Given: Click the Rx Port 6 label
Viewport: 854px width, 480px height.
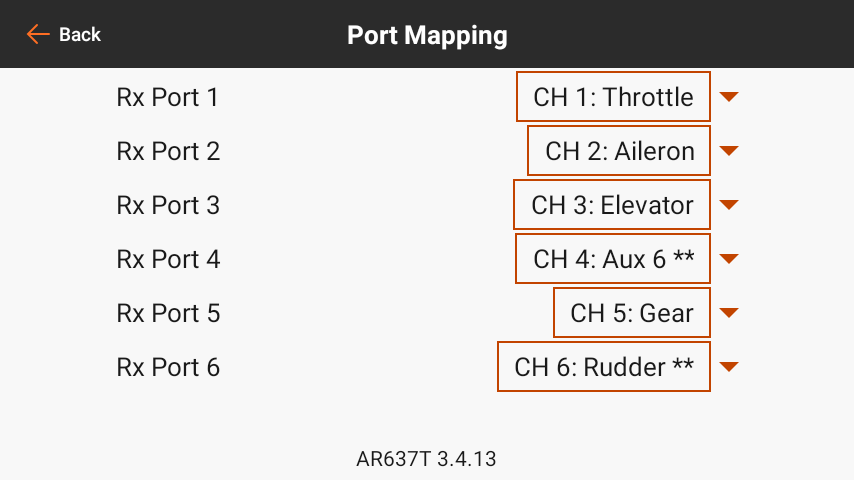Looking at the screenshot, I should pyautogui.click(x=168, y=367).
